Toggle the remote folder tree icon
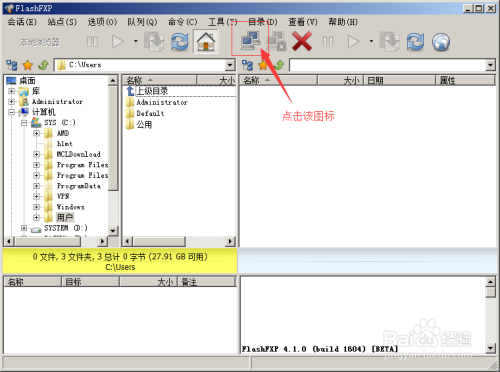This screenshot has width=500, height=372. point(247,65)
